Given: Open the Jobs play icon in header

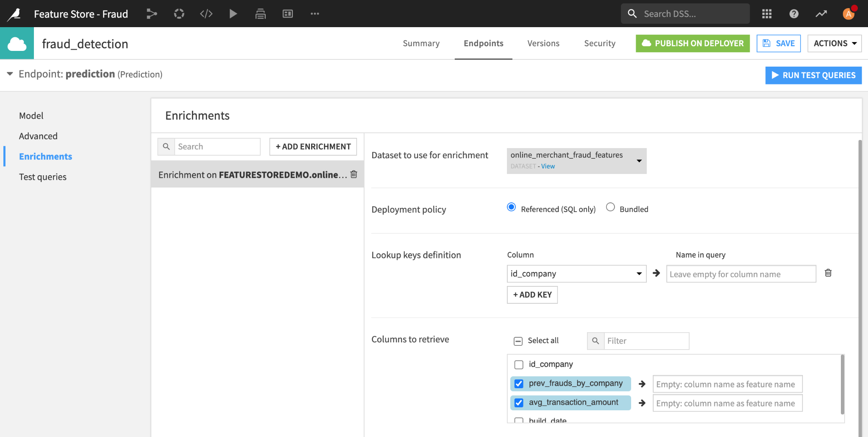Looking at the screenshot, I should 233,14.
